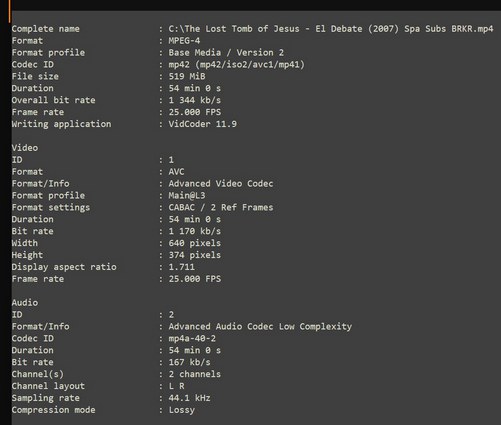Select the CABAC / 2 Ref Frames text
This screenshot has height=425, width=501.
coord(221,207)
